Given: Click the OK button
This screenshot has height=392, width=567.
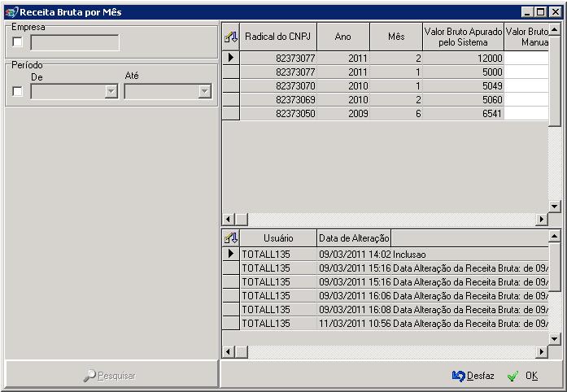Looking at the screenshot, I should [523, 376].
